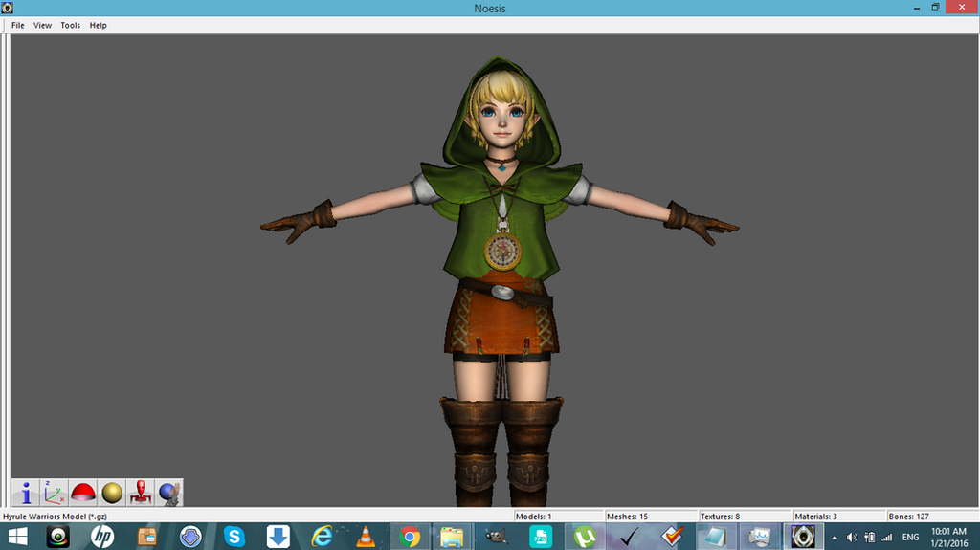Restore down the Noesis window
980x550 pixels.
[x=936, y=8]
